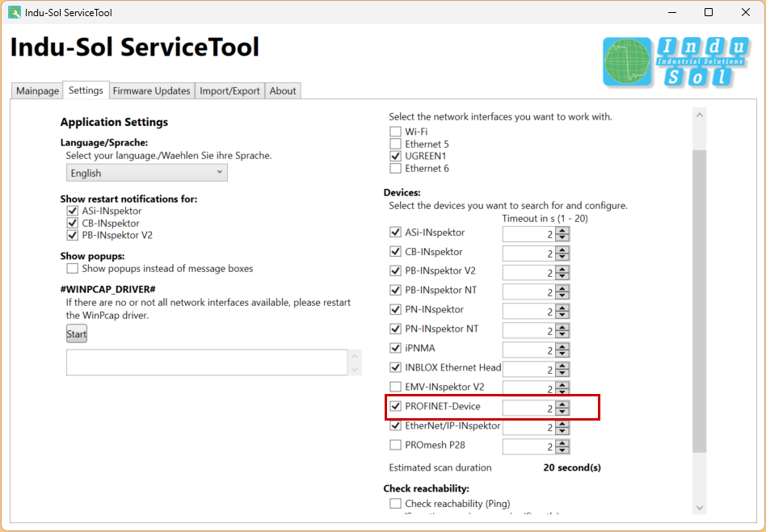
Task: Decrease the PB-INspektor V2 timeout
Action: pos(562,276)
